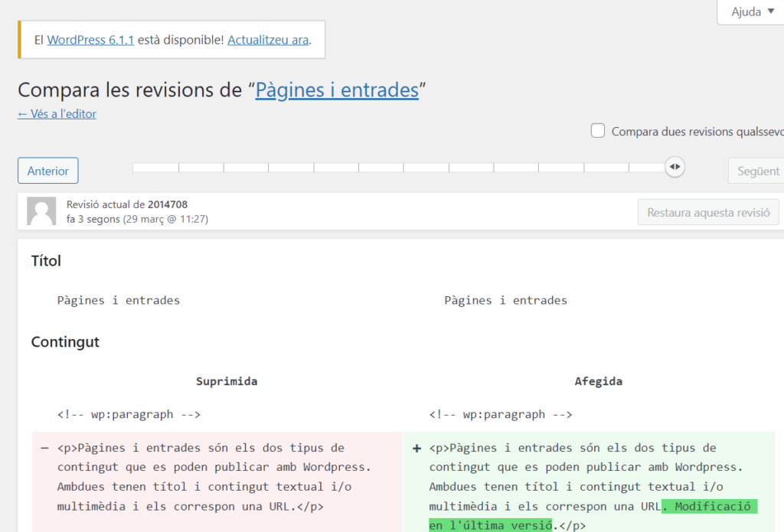Open the 'Pàgines i entrades' title link
The width and height of the screenshot is (784, 532).
click(x=337, y=90)
